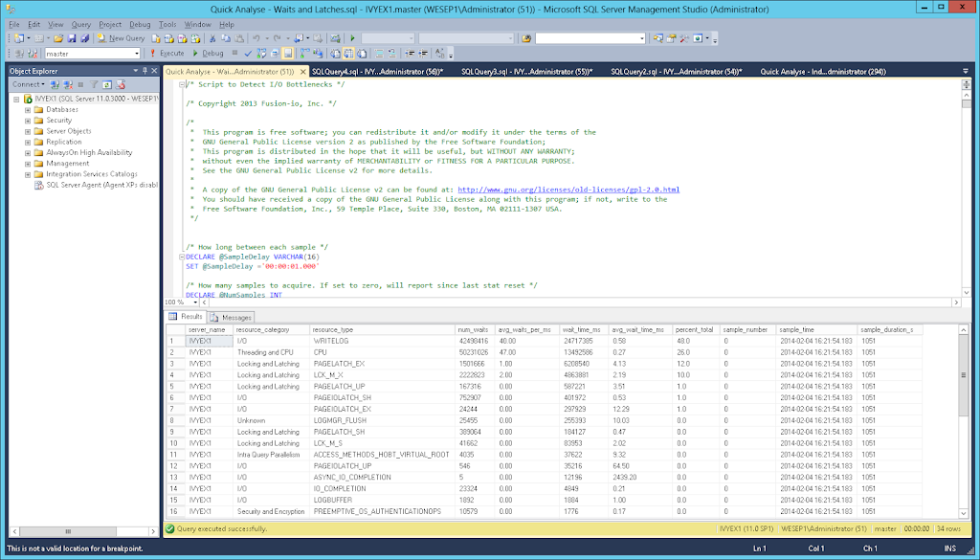Click the Results to Text icon
Screen dimensions: 980x560
tap(336, 54)
